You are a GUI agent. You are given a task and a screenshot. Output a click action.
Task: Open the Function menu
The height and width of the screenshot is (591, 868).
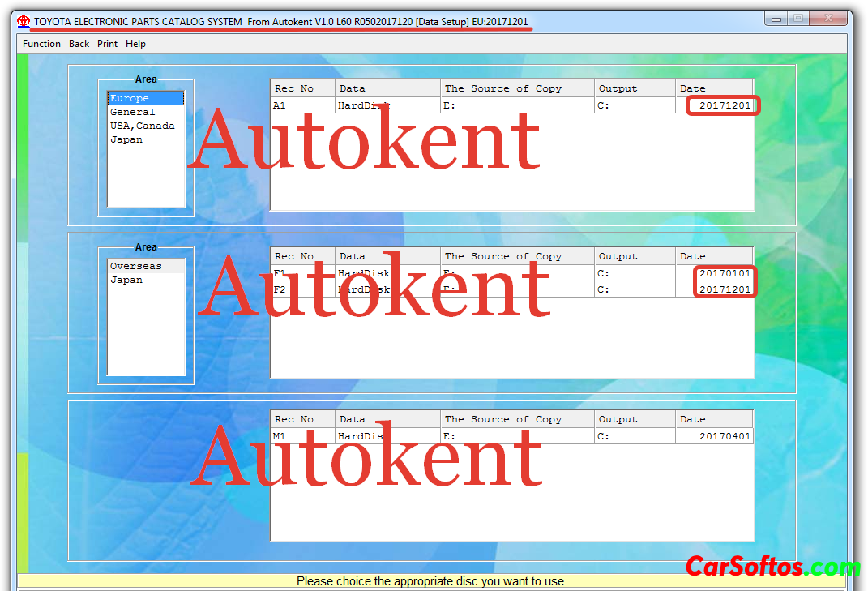(41, 44)
